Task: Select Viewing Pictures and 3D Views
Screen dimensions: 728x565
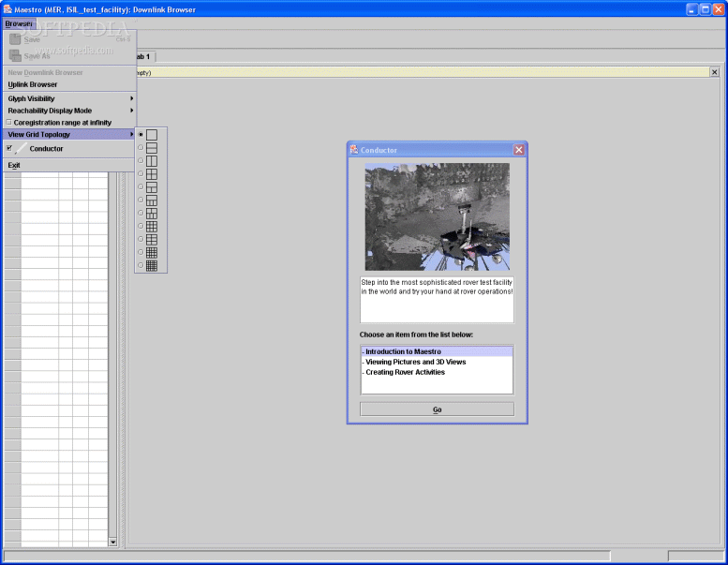Action: point(437,362)
